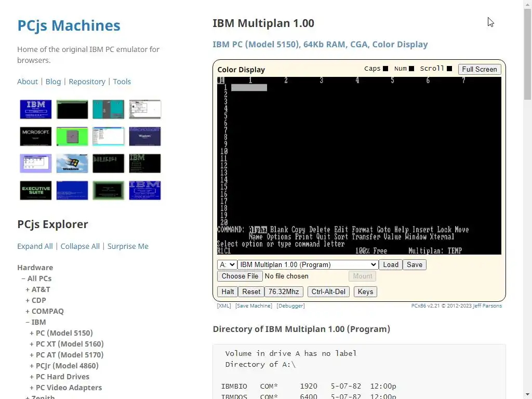Viewport: 532px width, 399px height.
Task: Click the 'Directory of IBM Multiplan 1.00 (Program)' heading
Action: [301, 329]
